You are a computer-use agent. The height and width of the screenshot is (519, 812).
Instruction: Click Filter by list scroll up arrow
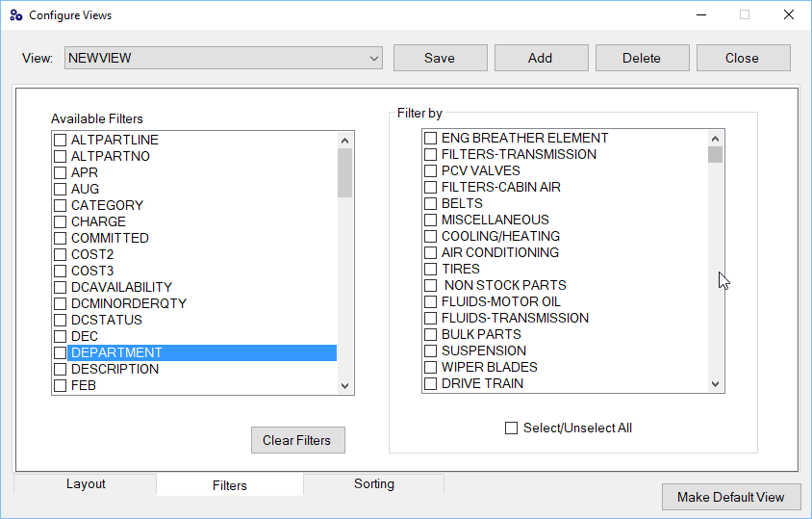(x=715, y=139)
